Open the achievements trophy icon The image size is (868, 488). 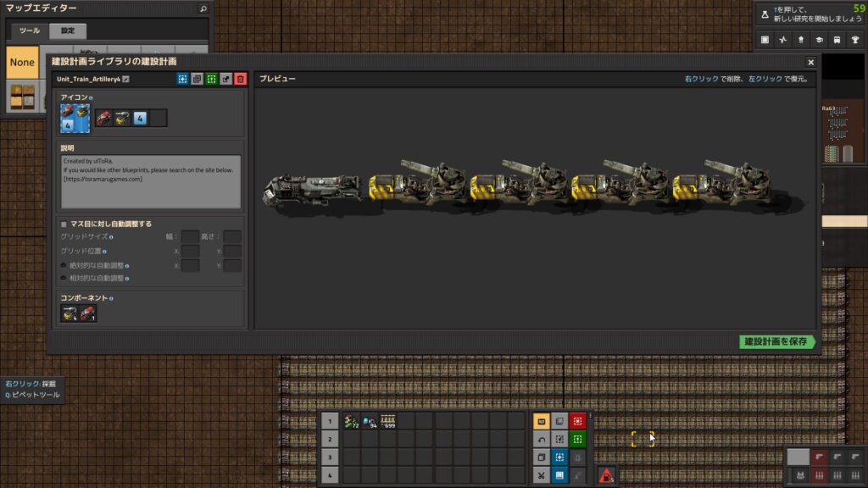pos(855,40)
